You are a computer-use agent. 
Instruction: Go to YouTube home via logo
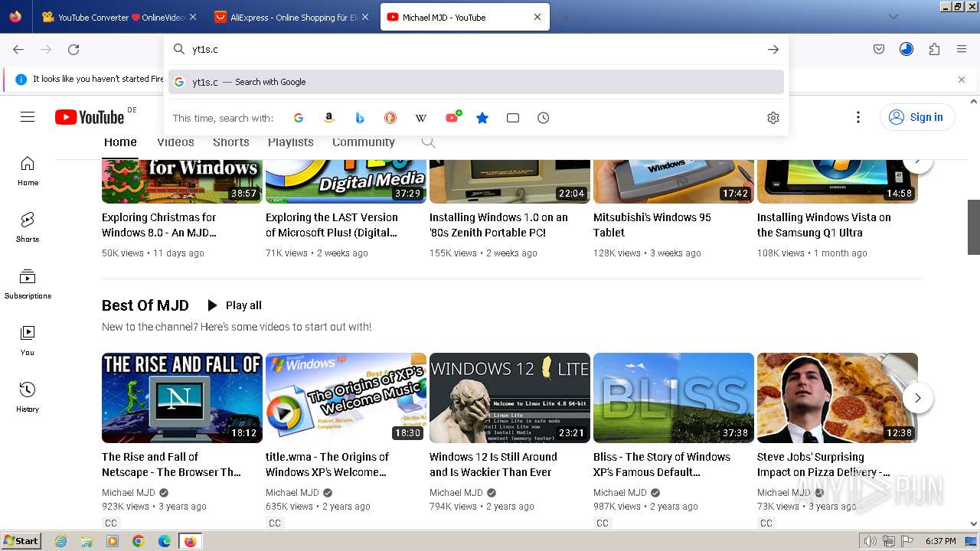click(90, 117)
